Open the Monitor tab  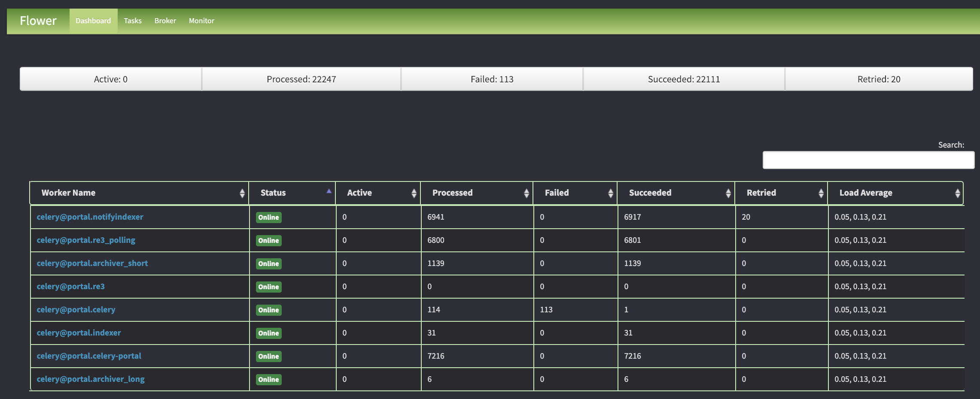click(x=201, y=21)
